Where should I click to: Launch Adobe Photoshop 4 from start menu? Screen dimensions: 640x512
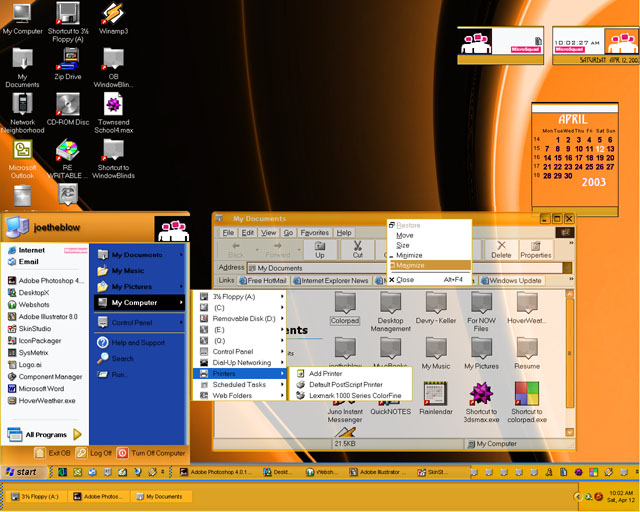click(x=46, y=280)
